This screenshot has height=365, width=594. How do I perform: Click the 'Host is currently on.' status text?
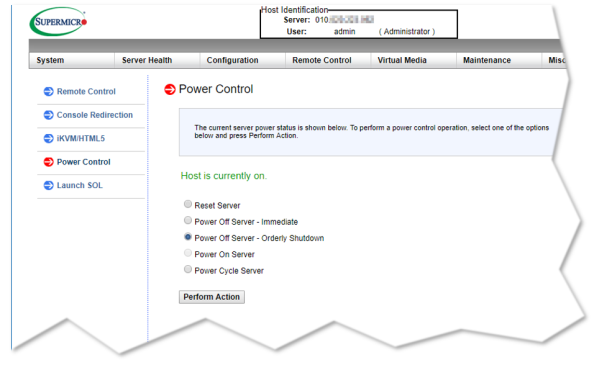[x=224, y=176]
